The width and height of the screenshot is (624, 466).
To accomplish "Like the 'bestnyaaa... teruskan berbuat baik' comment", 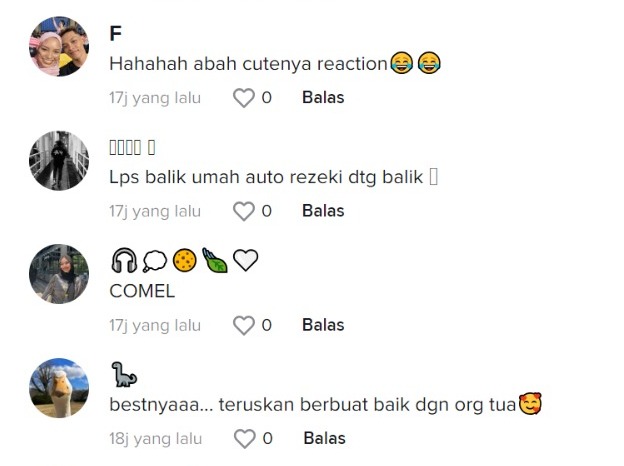I will (244, 439).
